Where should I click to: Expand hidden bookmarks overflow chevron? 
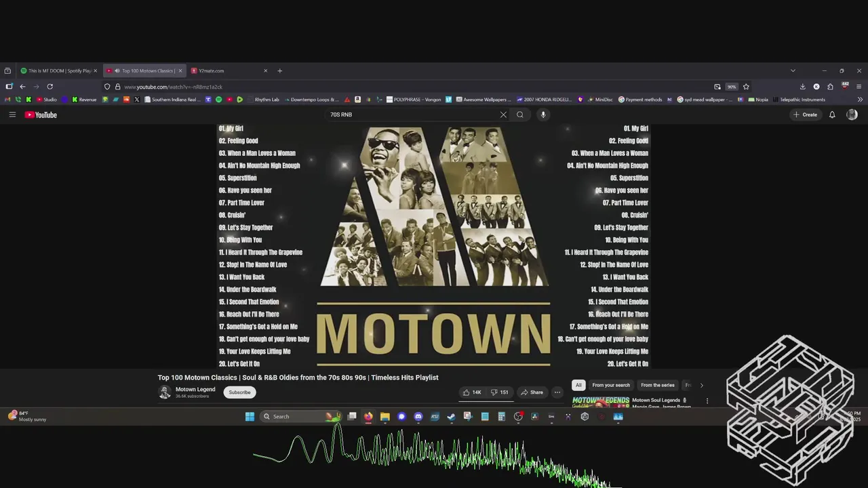(x=860, y=100)
